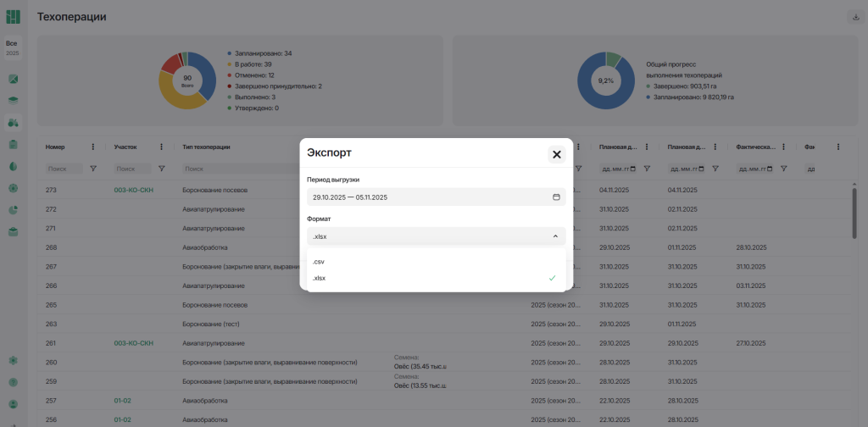The width and height of the screenshot is (868, 427).
Task: Open three-dot menu of Участок column
Action: click(161, 147)
